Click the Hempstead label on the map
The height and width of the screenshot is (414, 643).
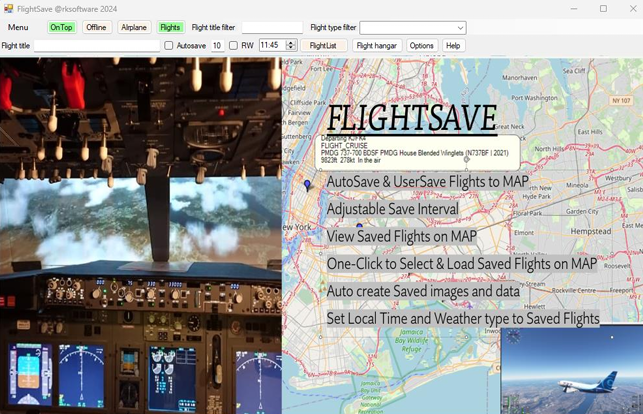591,232
